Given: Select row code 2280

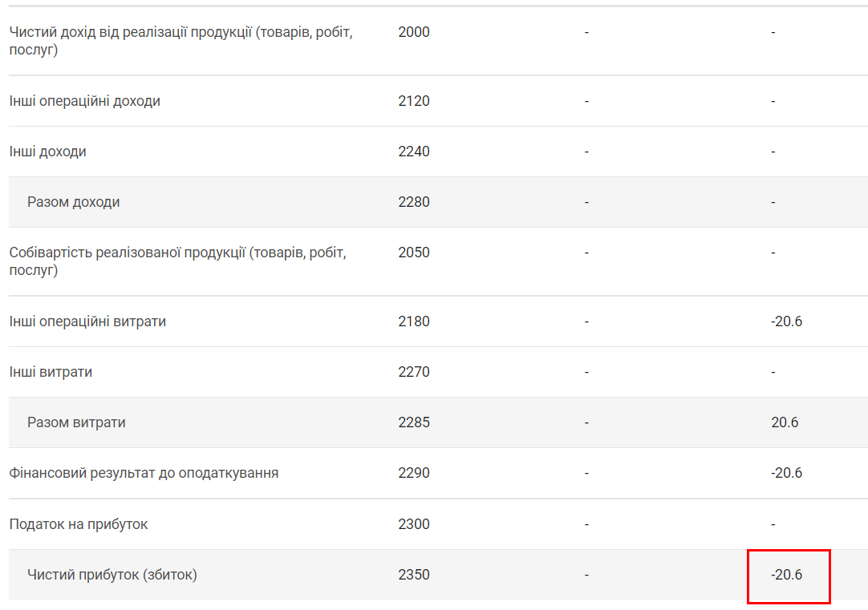Looking at the screenshot, I should pos(414,202).
